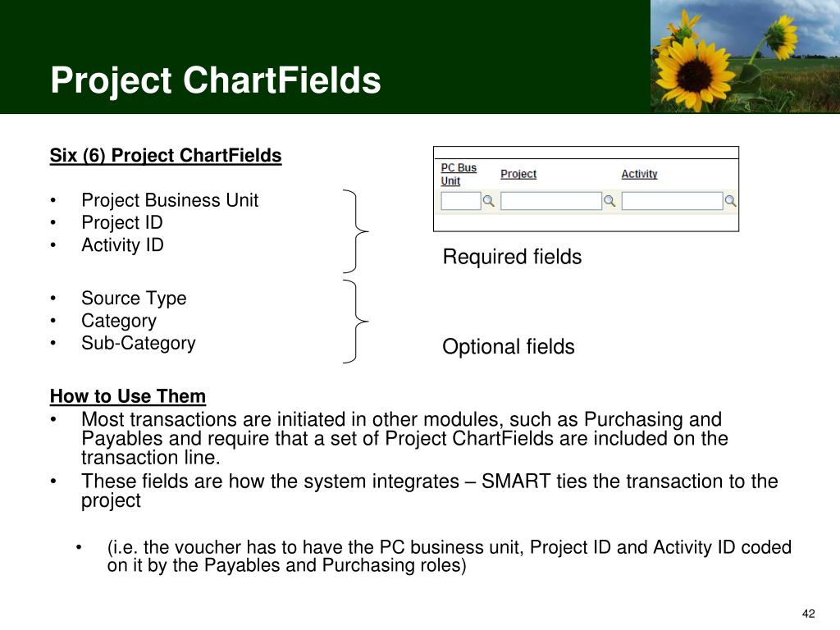The width and height of the screenshot is (840, 630).
Task: Select the Required fields label
Action: (512, 257)
